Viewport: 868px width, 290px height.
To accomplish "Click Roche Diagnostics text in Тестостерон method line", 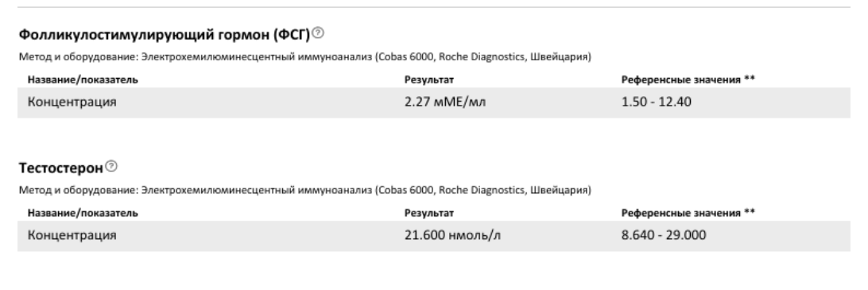I will coord(482,191).
